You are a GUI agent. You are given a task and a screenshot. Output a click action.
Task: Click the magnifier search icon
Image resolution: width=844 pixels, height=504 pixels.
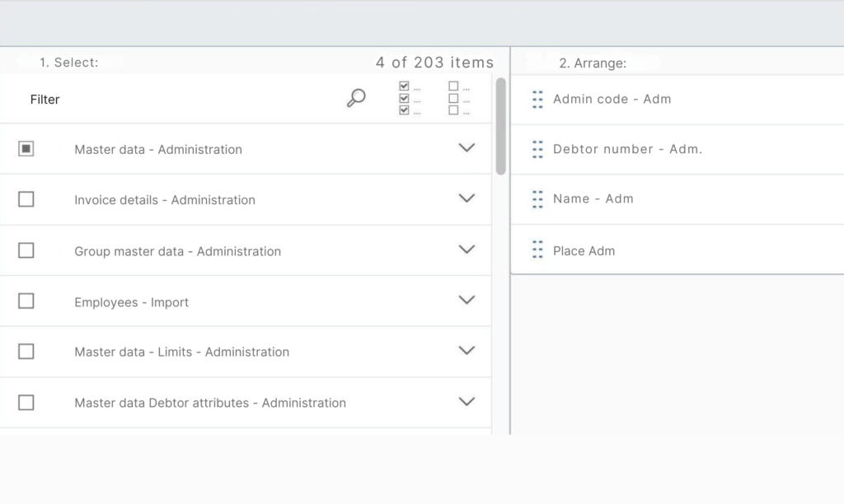pos(356,99)
